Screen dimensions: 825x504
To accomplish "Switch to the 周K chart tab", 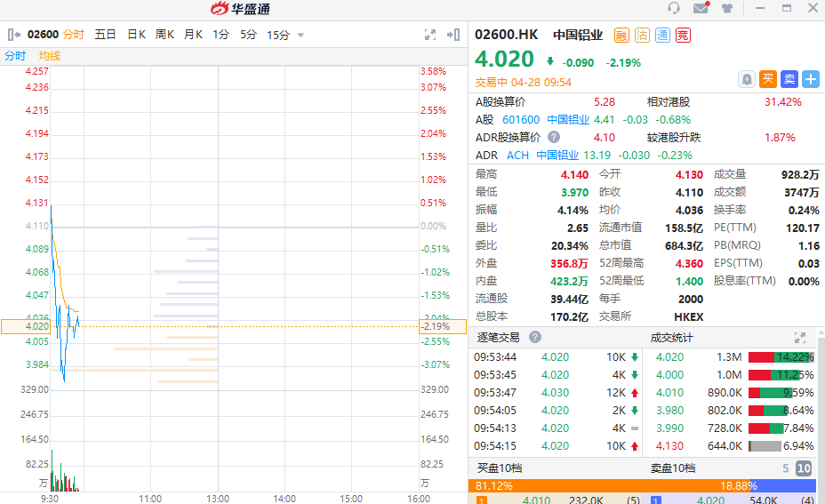I will pos(164,35).
